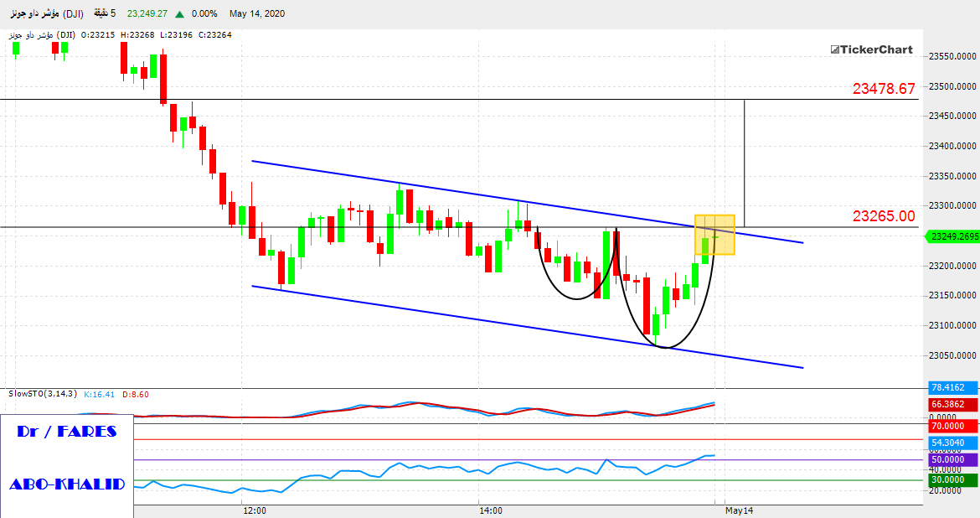
Task: Click the ABO-KHALID text
Action: (x=67, y=484)
